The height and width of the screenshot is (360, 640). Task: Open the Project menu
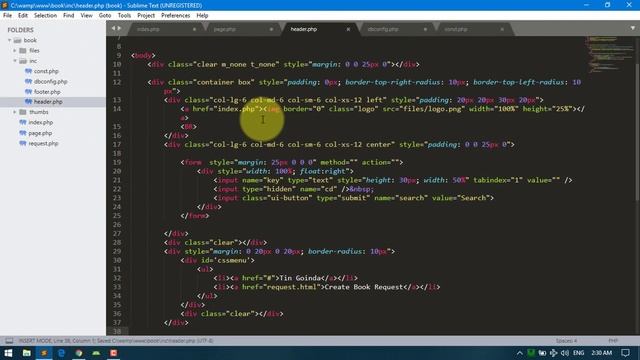pos(146,16)
